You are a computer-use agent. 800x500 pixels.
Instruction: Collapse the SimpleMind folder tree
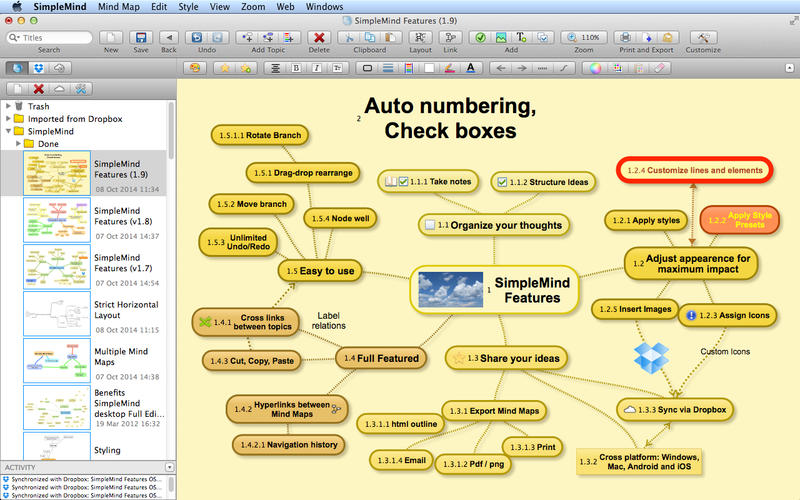pyautogui.click(x=9, y=131)
